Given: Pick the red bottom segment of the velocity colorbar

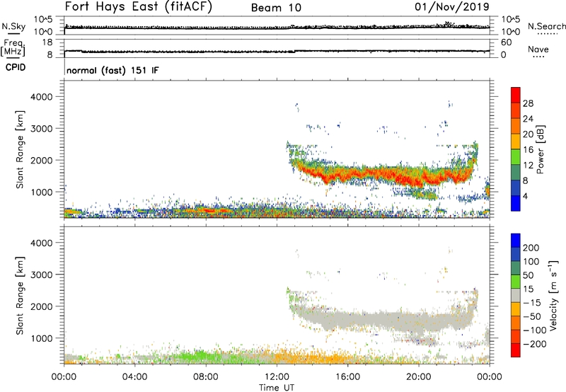Looking at the screenshot, I should (516, 350).
